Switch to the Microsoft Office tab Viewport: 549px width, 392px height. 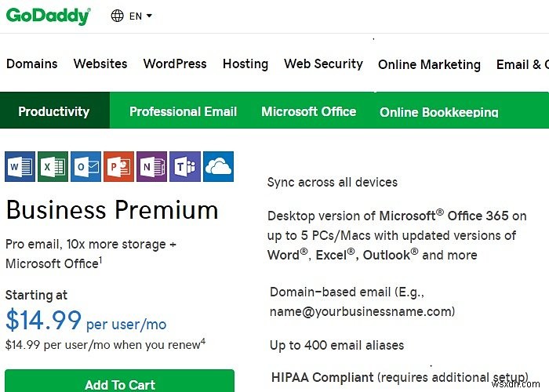[308, 111]
